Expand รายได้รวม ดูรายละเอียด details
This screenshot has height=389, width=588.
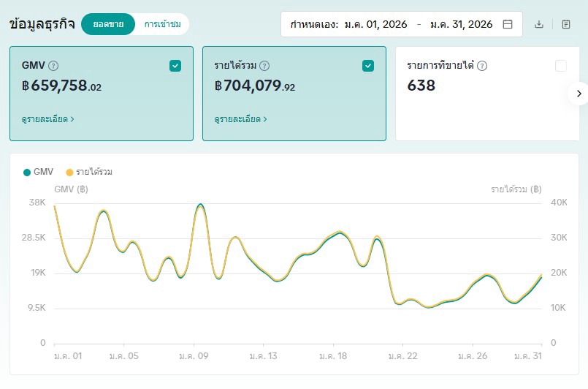coord(241,118)
